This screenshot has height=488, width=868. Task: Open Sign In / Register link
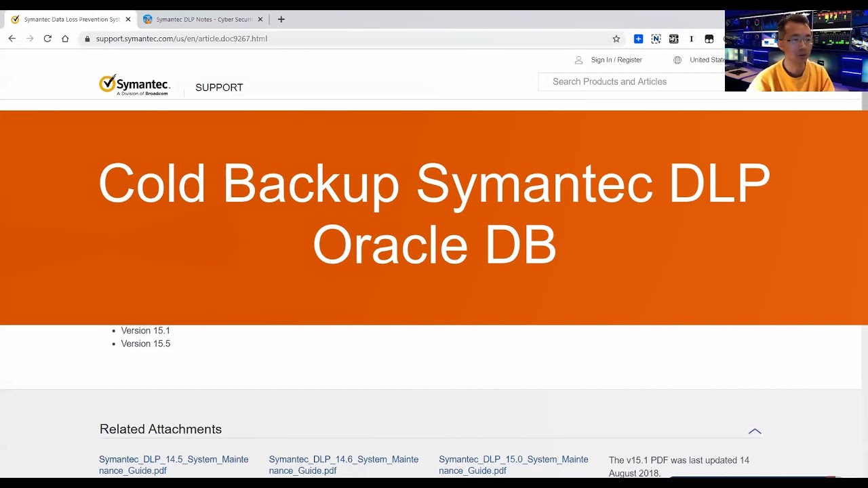pos(616,60)
